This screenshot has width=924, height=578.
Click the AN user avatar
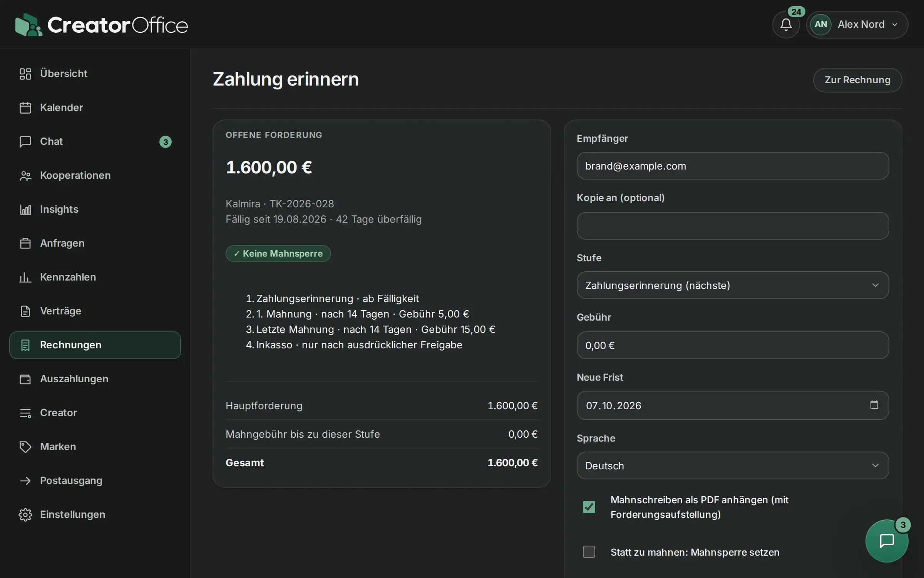tap(820, 25)
